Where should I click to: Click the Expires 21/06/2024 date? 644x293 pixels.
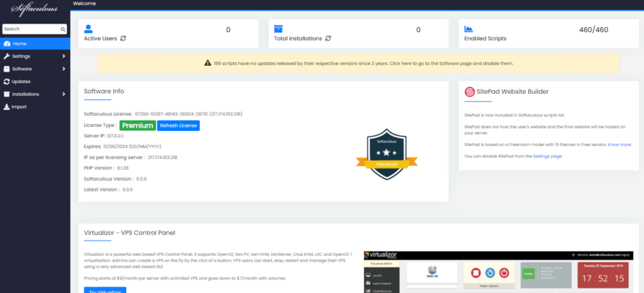pos(115,146)
